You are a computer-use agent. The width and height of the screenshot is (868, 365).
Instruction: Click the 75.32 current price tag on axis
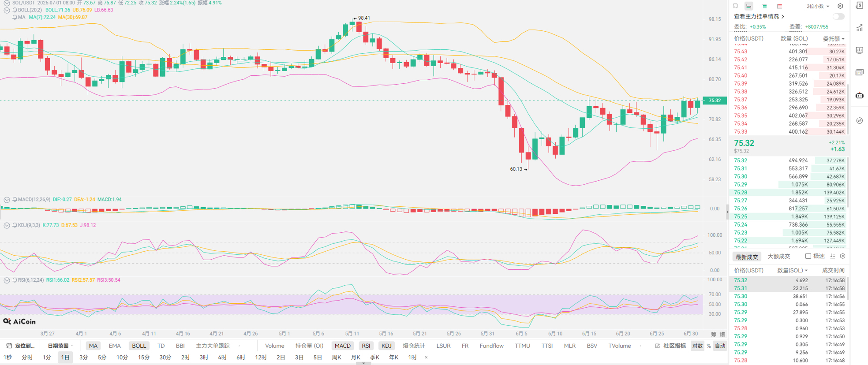715,101
